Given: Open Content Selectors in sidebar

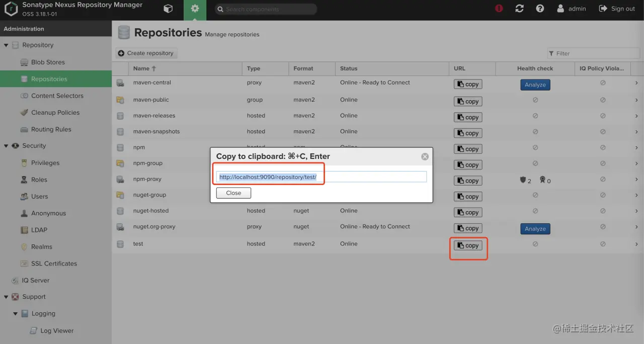Looking at the screenshot, I should [57, 96].
